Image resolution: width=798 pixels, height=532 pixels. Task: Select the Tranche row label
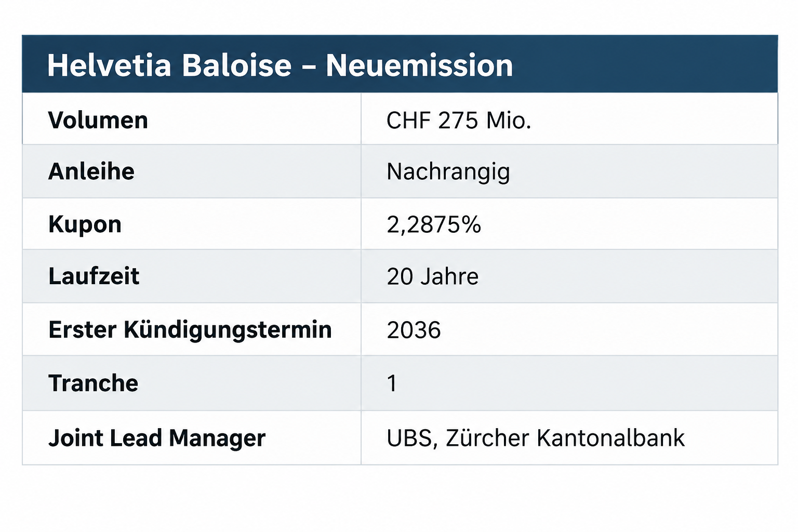(94, 383)
